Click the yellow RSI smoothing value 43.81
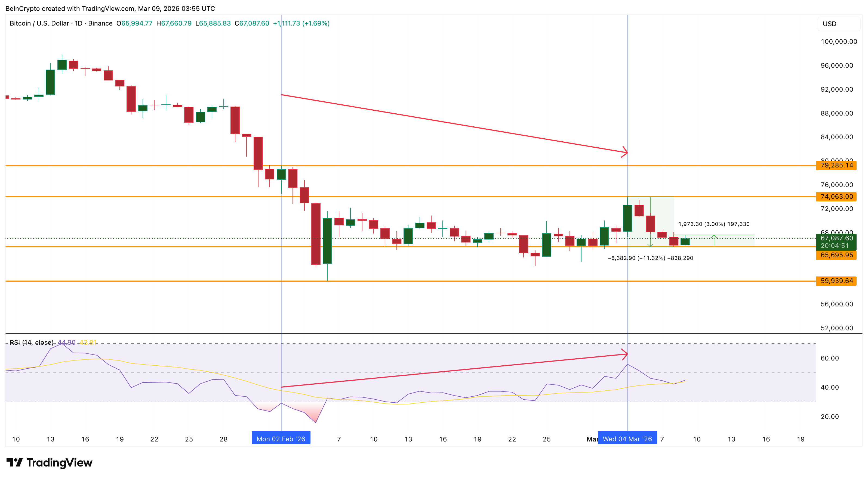The width and height of the screenshot is (868, 479). [88, 342]
